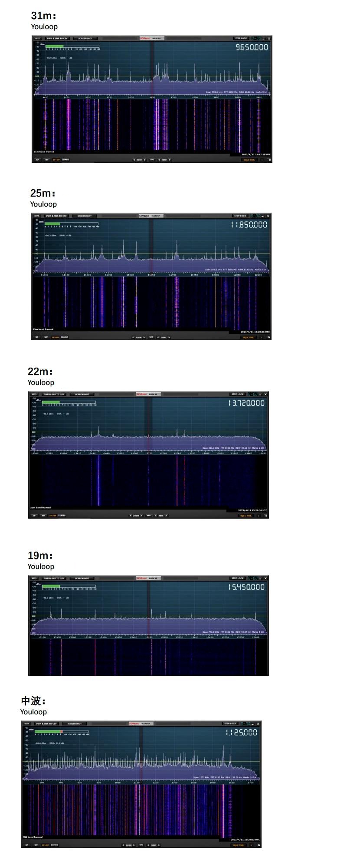
Task: Select SP display mode in 31m window
Action: click(x=38, y=160)
